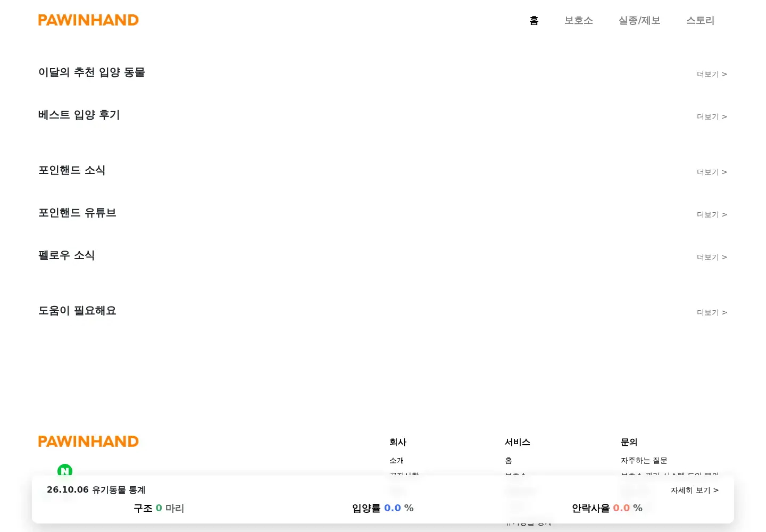Screen dimensions: 766x532
Task: Select the 홈 navigation tab
Action: tap(534, 20)
